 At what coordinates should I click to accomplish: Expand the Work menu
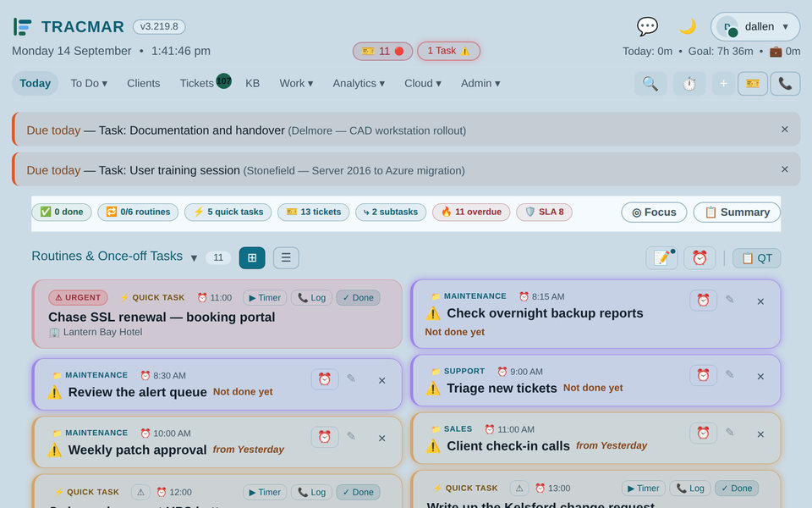coord(296,84)
